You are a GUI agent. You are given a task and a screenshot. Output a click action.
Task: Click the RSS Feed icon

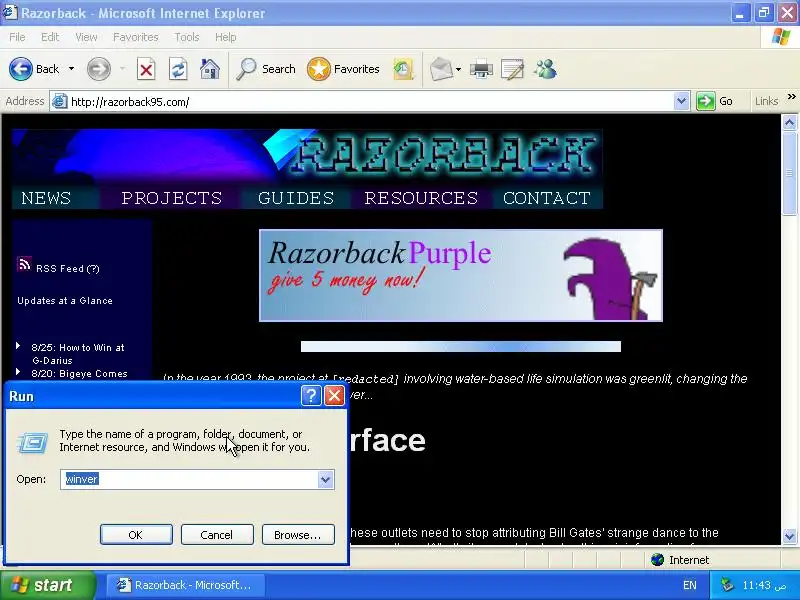tap(24, 264)
